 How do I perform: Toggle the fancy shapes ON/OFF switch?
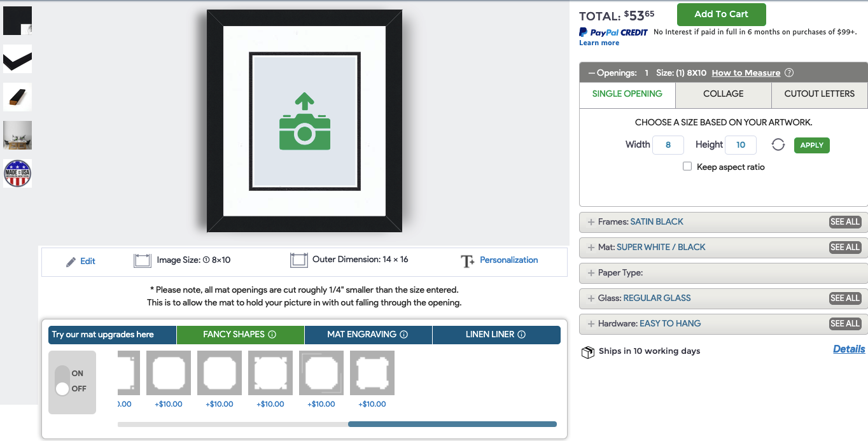(62, 381)
